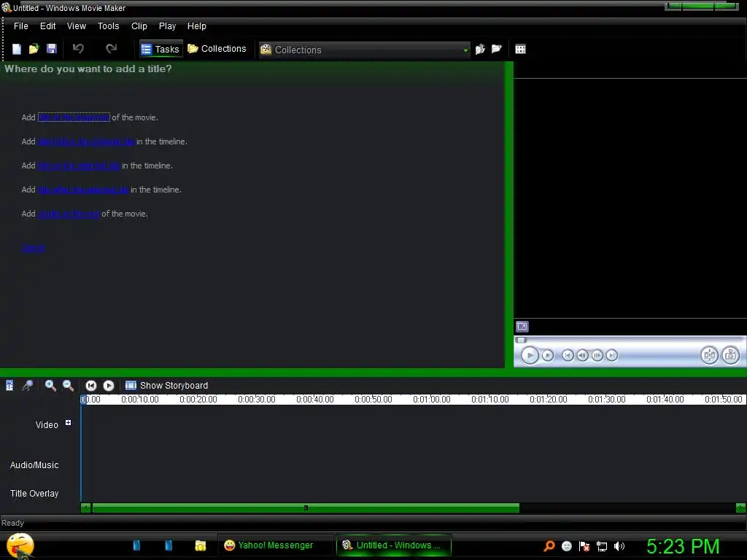Zoom in on the timeline
The image size is (747, 560).
tap(50, 385)
